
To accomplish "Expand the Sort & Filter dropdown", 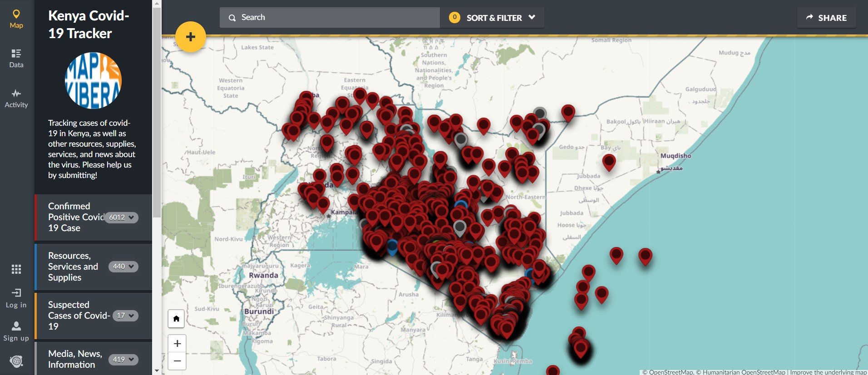I will pyautogui.click(x=493, y=18).
